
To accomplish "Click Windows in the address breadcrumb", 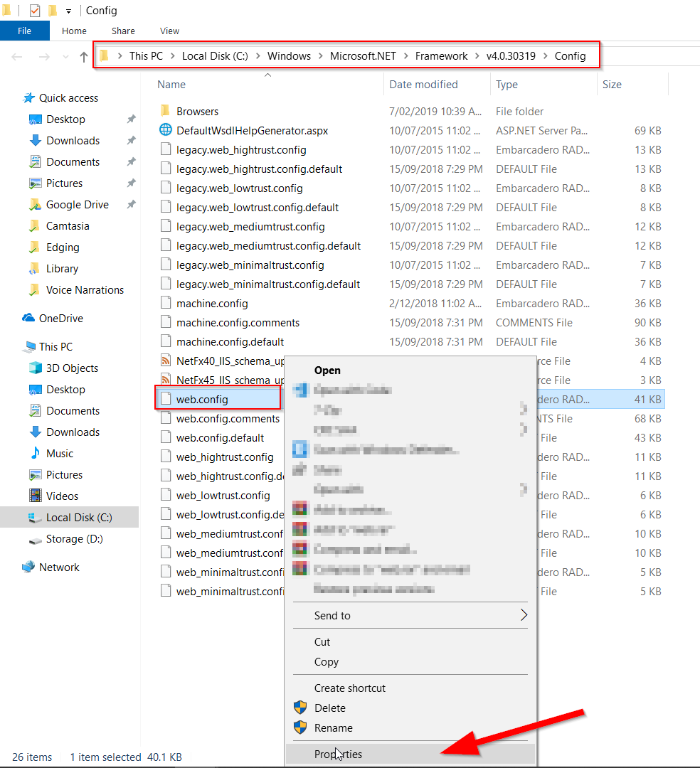I will pyautogui.click(x=289, y=56).
